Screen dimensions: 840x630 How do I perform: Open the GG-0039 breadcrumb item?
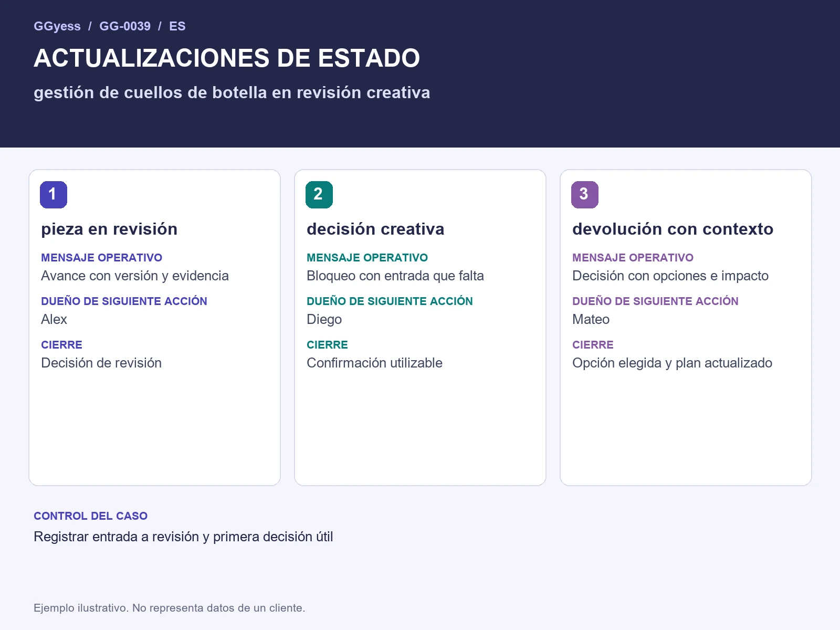coord(125,26)
